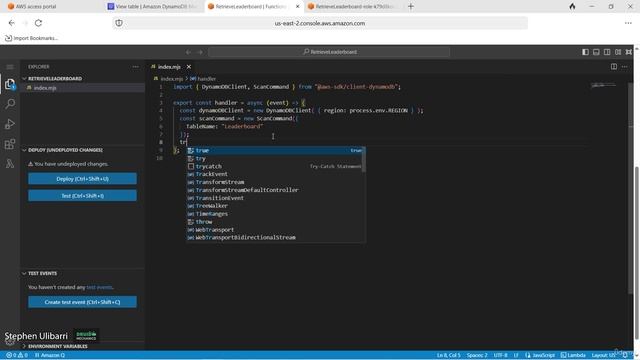Go back in editor navigation arrow

point(188,52)
